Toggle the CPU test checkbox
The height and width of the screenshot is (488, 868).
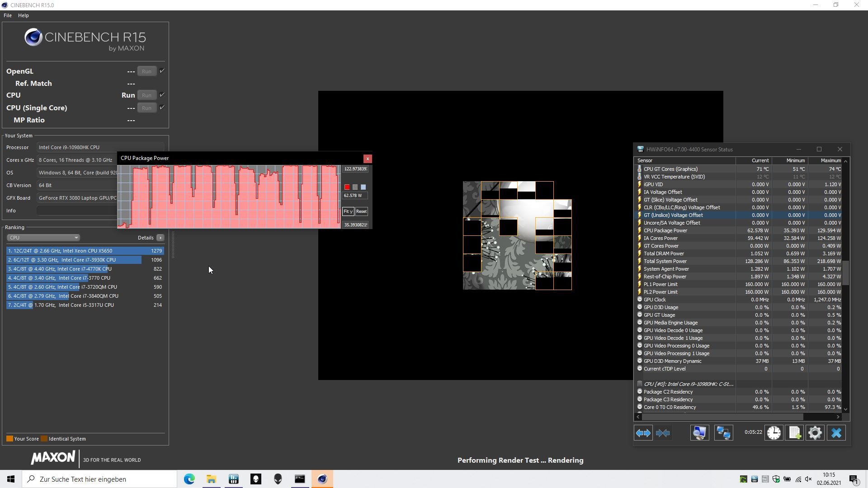coord(162,95)
